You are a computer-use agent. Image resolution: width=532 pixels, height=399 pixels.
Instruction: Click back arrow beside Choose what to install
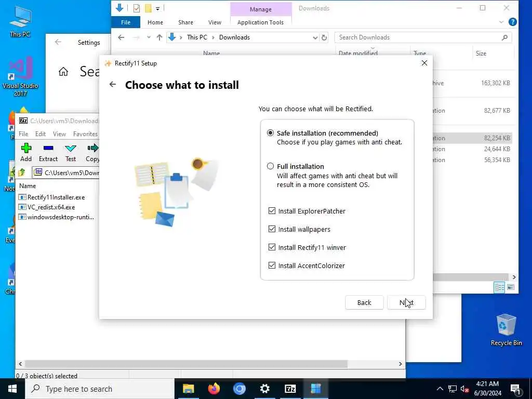[113, 85]
